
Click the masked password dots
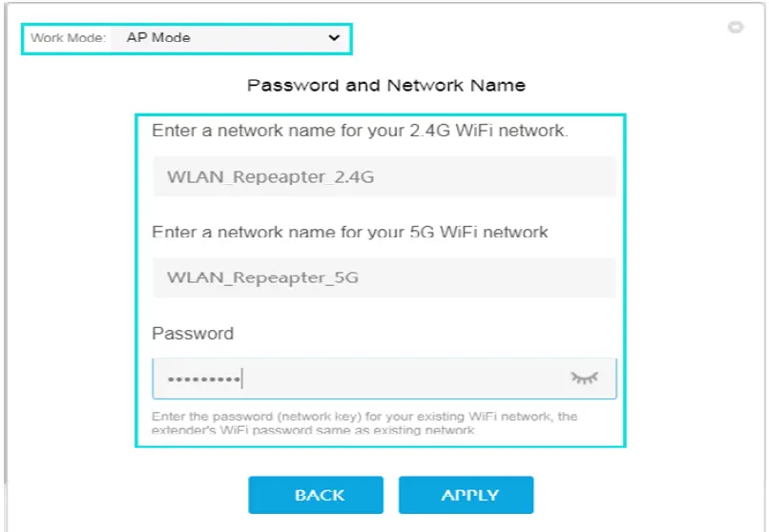[203, 379]
